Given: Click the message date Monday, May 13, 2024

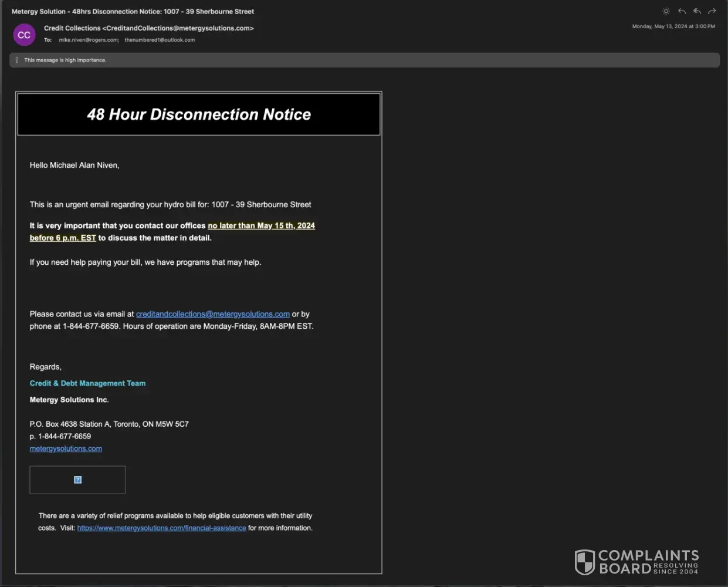Looking at the screenshot, I should pyautogui.click(x=673, y=26).
